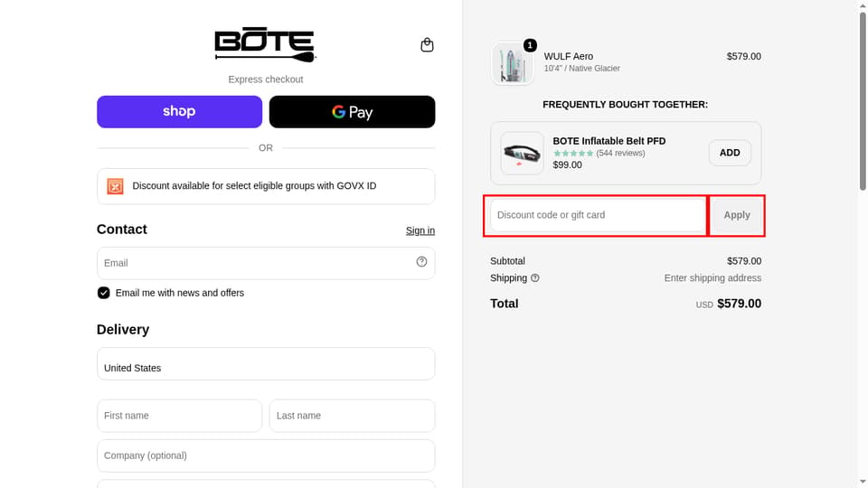The width and height of the screenshot is (868, 488).
Task: Click the BOTE logo
Action: click(265, 44)
